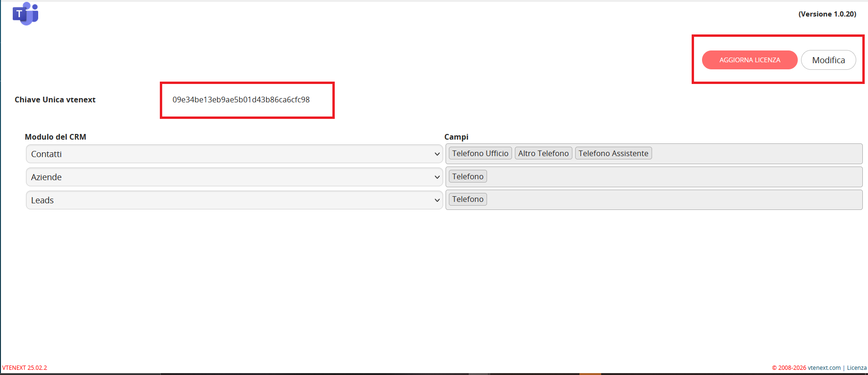Click the Chiave Unica vtenext key value
Image resolution: width=868 pixels, height=375 pixels.
click(x=241, y=100)
